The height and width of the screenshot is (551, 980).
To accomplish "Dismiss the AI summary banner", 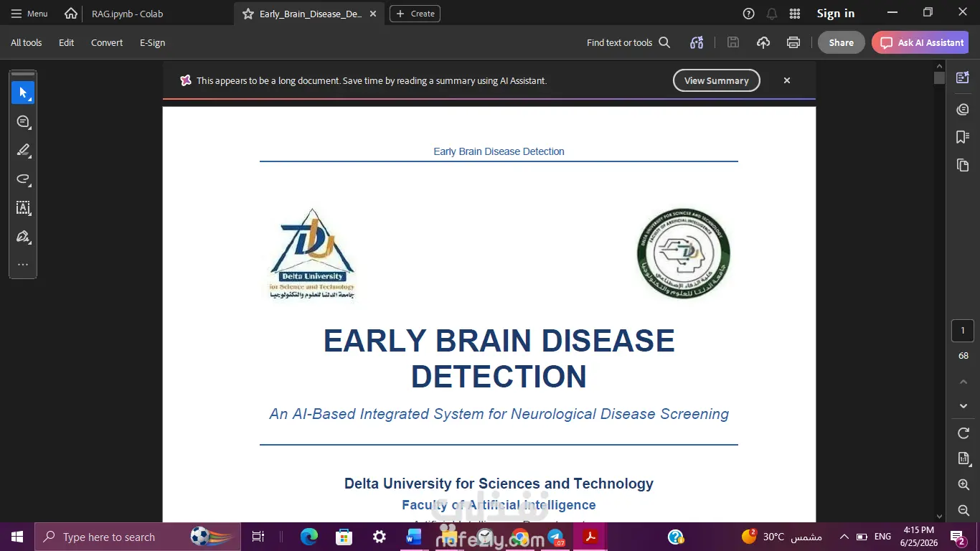I will pyautogui.click(x=787, y=80).
